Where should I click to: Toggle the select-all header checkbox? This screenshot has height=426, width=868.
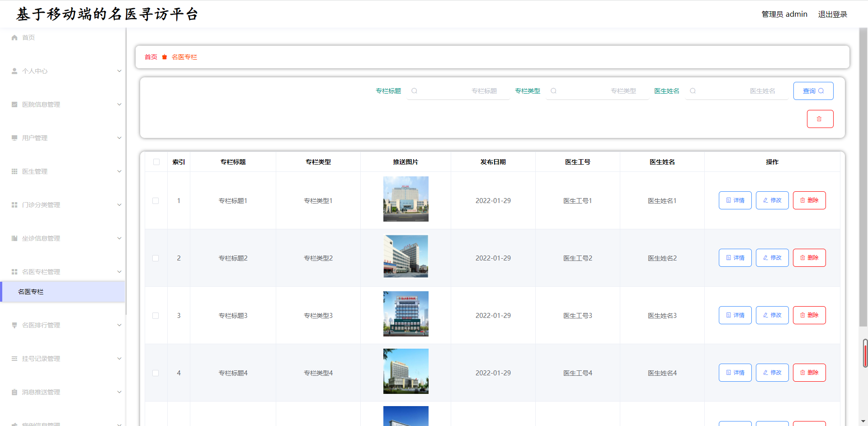156,162
